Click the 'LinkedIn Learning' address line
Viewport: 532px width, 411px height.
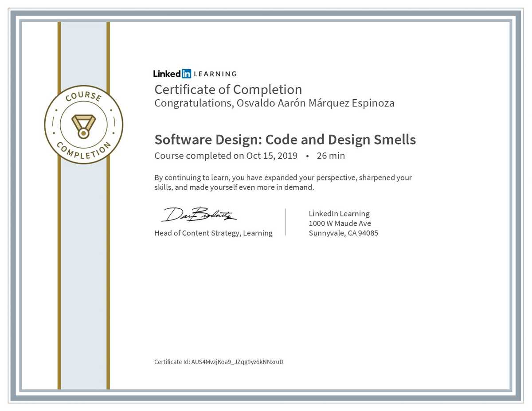tap(339, 214)
